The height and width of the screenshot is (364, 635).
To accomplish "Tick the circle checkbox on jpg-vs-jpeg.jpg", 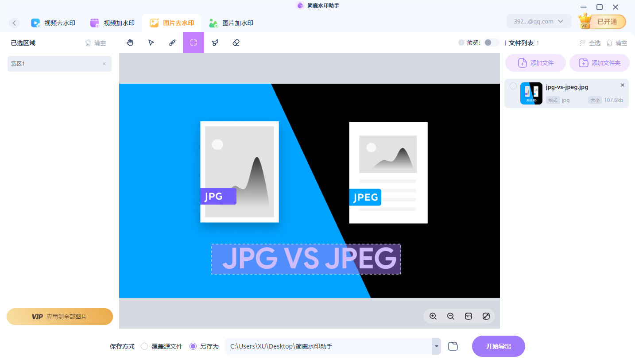I will coord(513,86).
